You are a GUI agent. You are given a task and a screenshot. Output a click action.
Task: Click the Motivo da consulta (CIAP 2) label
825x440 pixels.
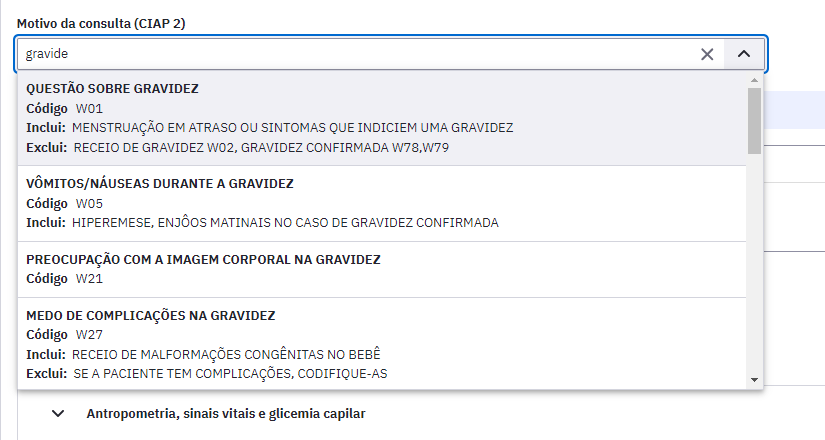(101, 24)
